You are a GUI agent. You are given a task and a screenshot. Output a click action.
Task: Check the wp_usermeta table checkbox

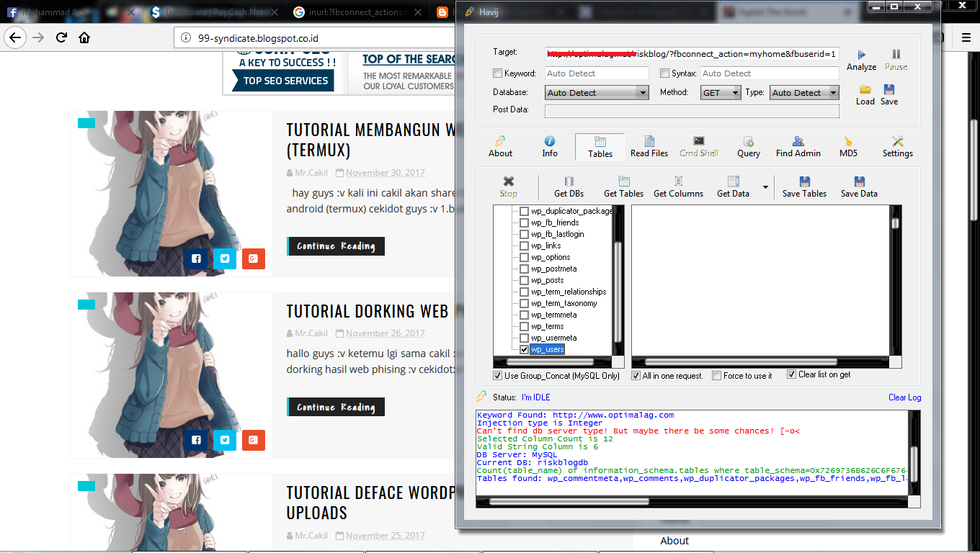(x=524, y=338)
